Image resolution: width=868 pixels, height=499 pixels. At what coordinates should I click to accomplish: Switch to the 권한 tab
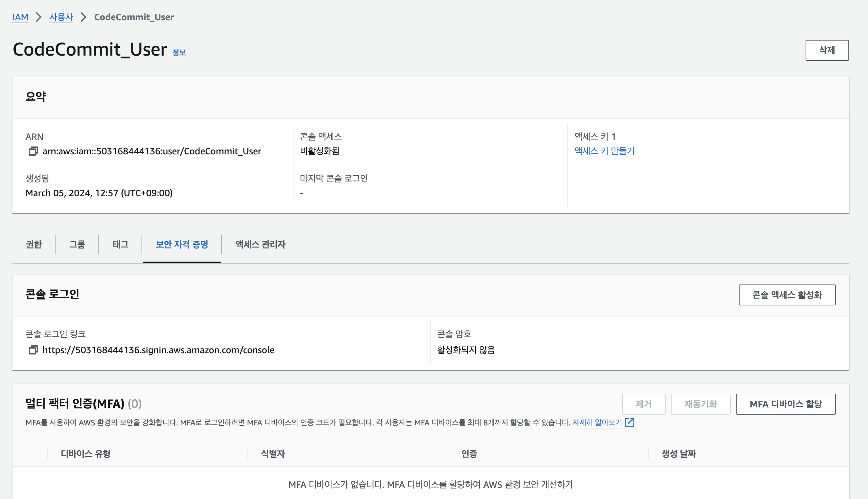(34, 244)
